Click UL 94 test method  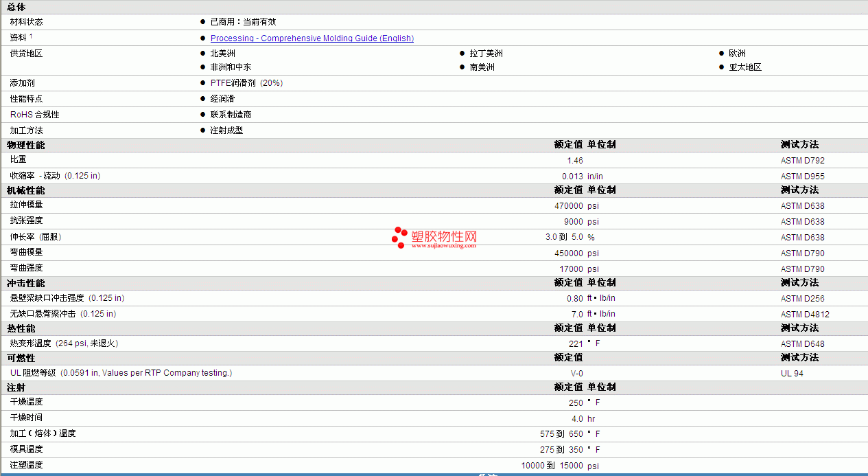(792, 374)
